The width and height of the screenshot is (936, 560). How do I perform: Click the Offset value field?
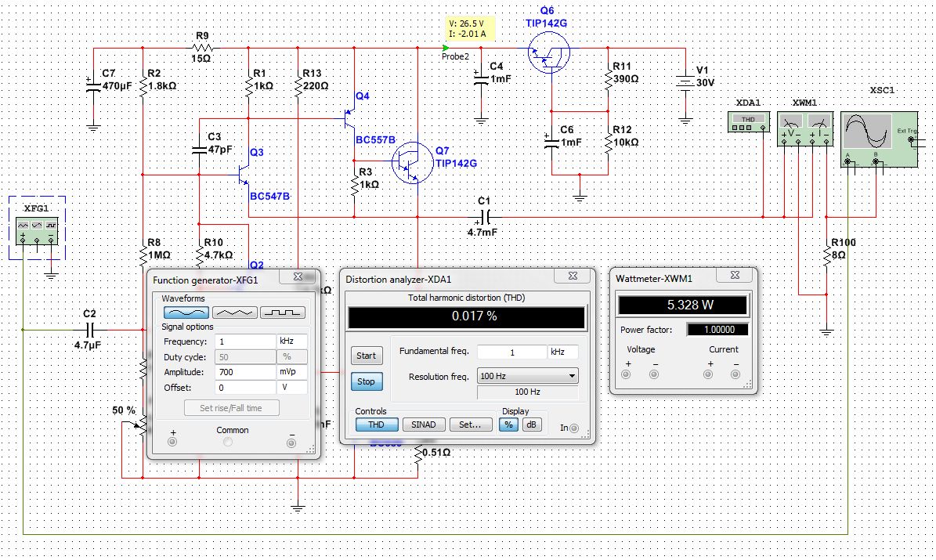pyautogui.click(x=245, y=388)
